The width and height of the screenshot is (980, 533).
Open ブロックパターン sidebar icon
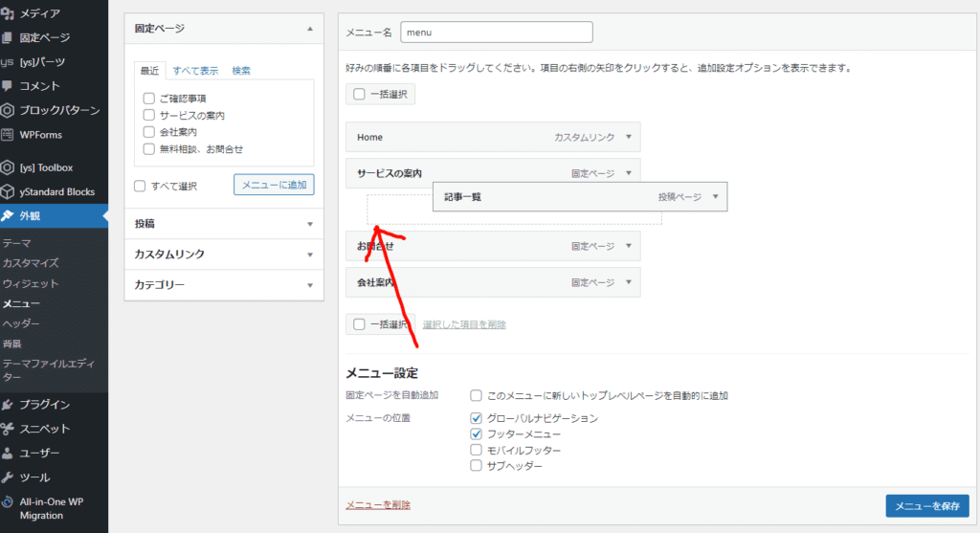tap(7, 111)
